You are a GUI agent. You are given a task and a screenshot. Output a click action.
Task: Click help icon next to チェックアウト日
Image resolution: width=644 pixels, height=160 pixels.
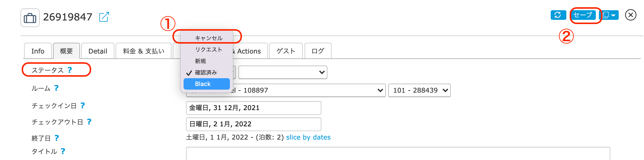tap(89, 122)
